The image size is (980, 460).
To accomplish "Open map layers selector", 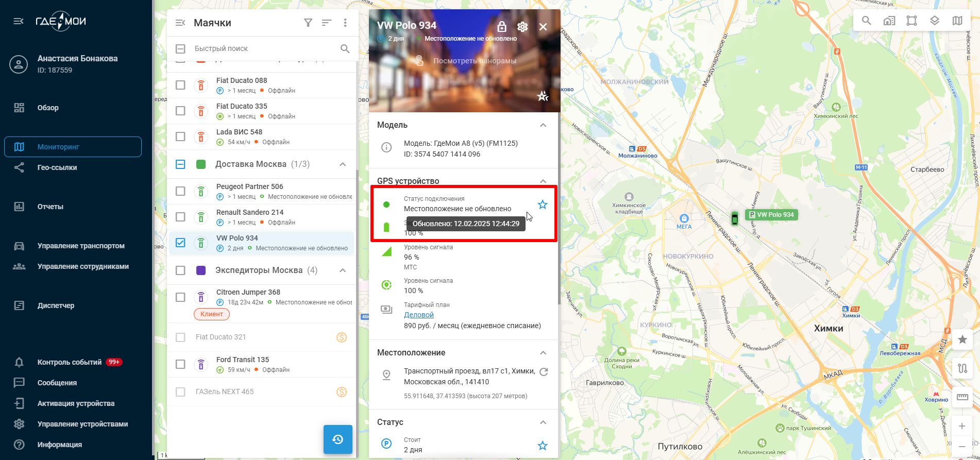I will [934, 21].
